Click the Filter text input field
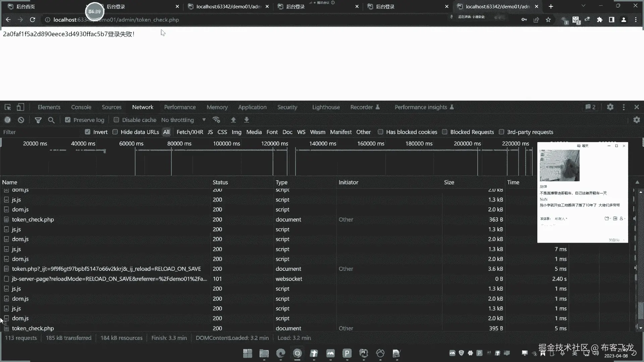The width and height of the screenshot is (644, 362). click(40, 132)
